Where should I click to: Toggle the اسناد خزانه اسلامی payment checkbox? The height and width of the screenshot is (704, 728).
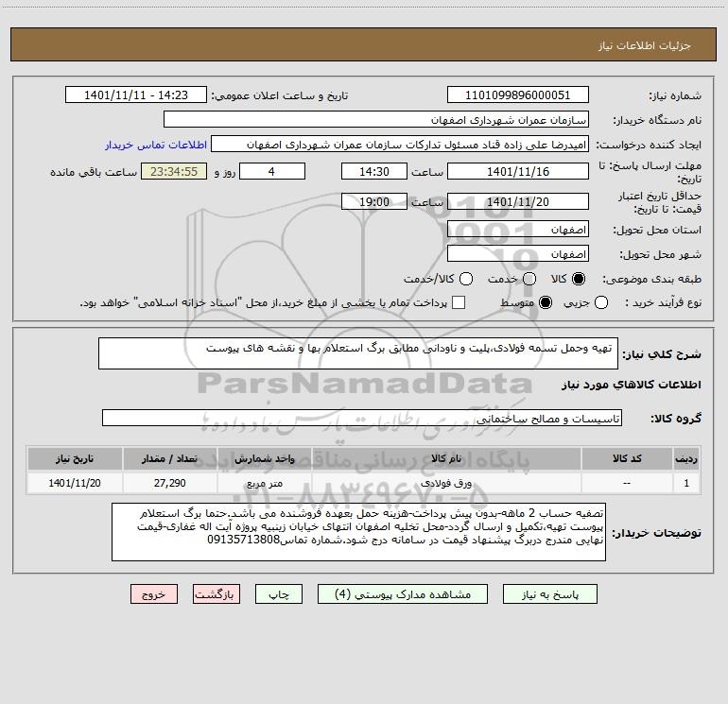tap(459, 303)
